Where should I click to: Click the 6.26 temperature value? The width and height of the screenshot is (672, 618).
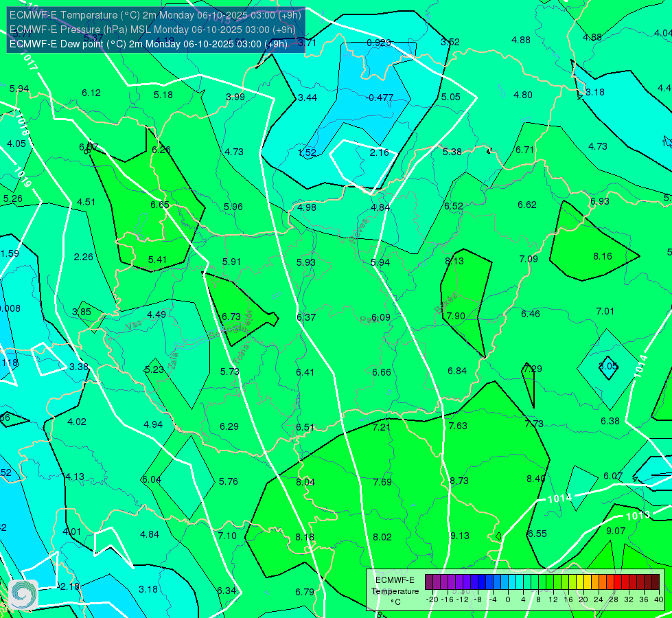tap(161, 150)
